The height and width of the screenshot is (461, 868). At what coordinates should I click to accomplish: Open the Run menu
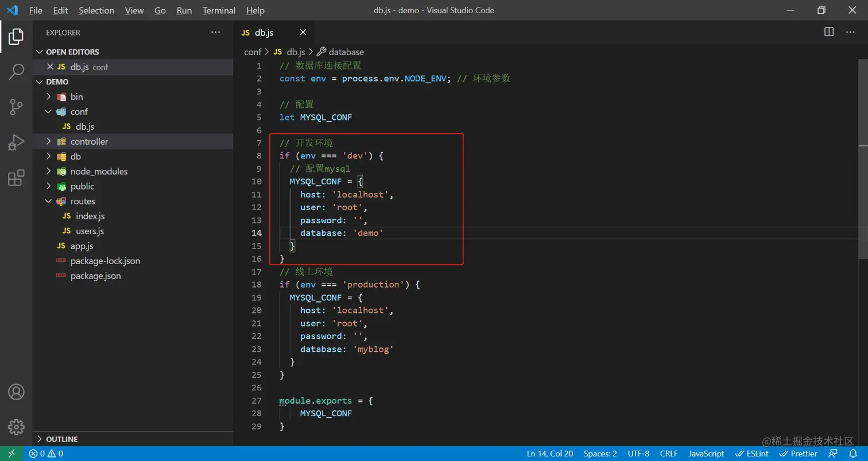184,10
